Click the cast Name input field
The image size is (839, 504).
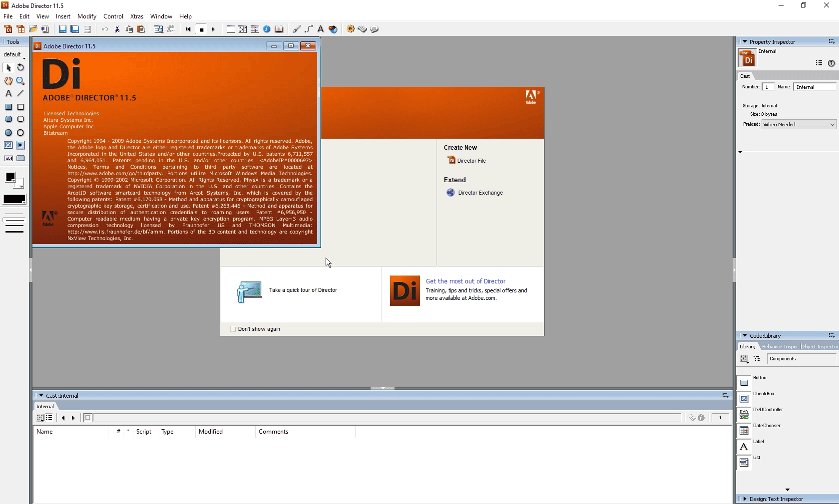(x=815, y=87)
